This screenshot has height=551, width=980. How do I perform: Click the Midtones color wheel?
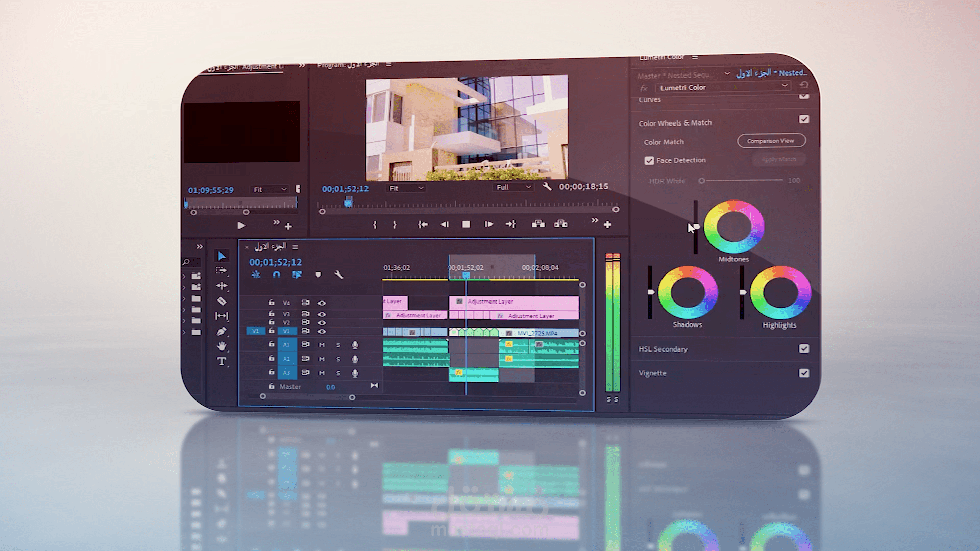coord(733,227)
